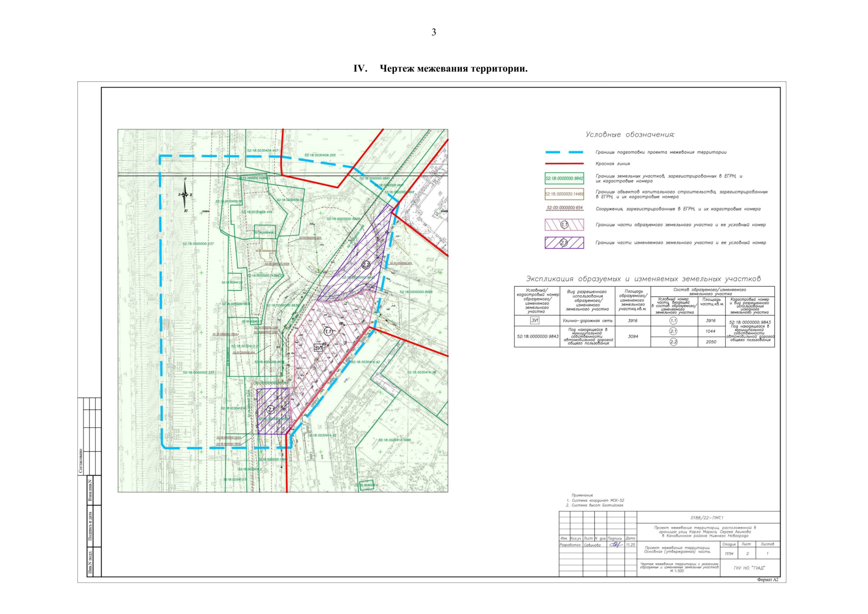
Task: Click the circled 2.2 marker on map
Action: coord(366,265)
